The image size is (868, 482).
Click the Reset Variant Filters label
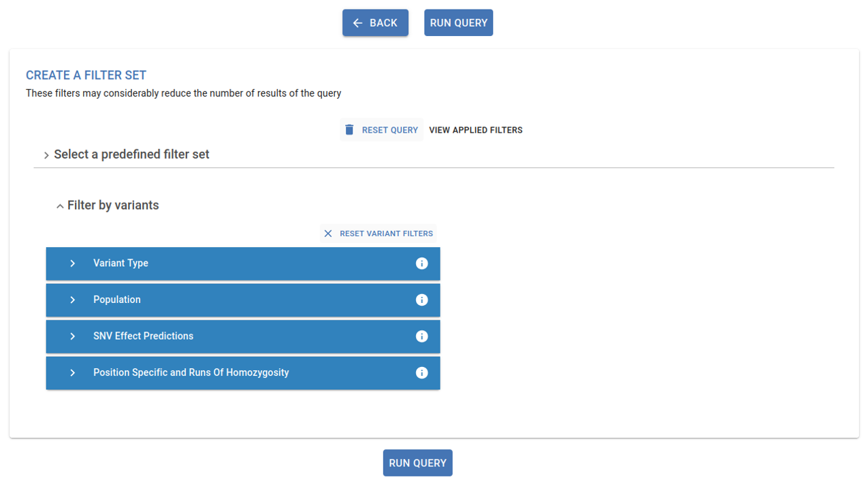point(386,234)
